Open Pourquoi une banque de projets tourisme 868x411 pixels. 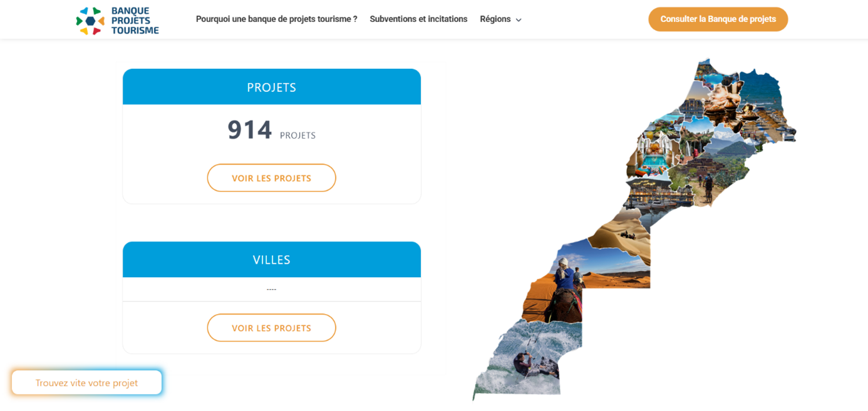click(276, 19)
